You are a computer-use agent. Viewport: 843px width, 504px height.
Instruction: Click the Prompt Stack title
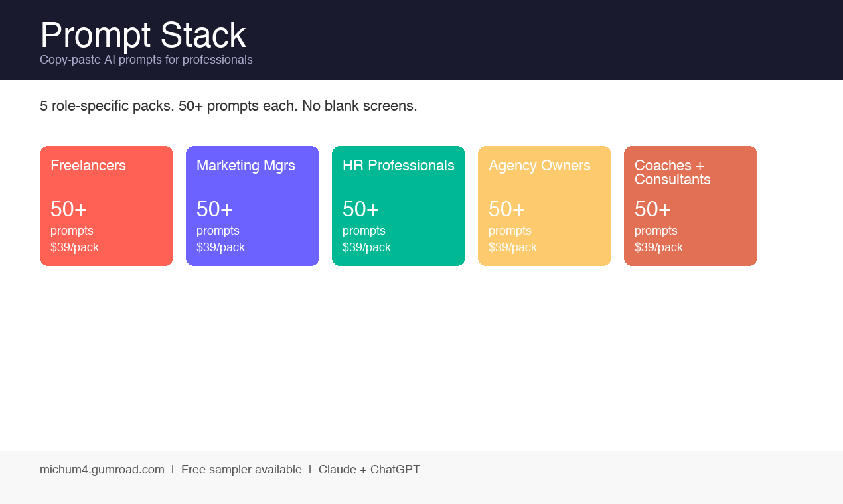pyautogui.click(x=143, y=36)
